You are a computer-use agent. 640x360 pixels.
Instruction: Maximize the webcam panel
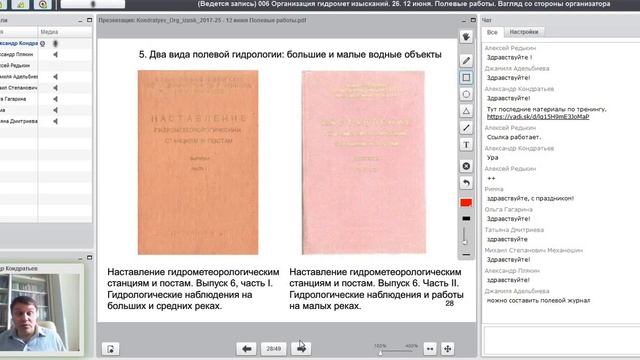pos(89,258)
